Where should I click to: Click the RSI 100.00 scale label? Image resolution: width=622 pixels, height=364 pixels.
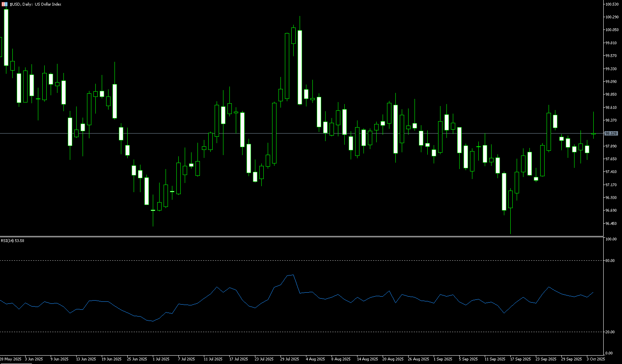coord(610,239)
